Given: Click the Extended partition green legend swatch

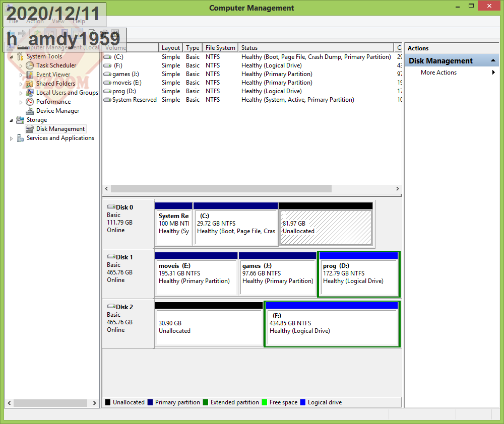Looking at the screenshot, I should click(206, 402).
